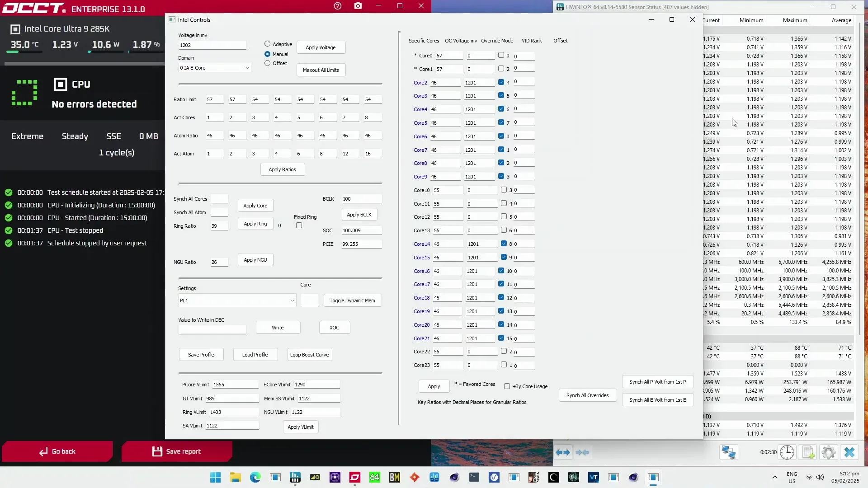Screen dimensions: 868x488
Task: Show hidden system tray icons
Action: tap(775, 477)
